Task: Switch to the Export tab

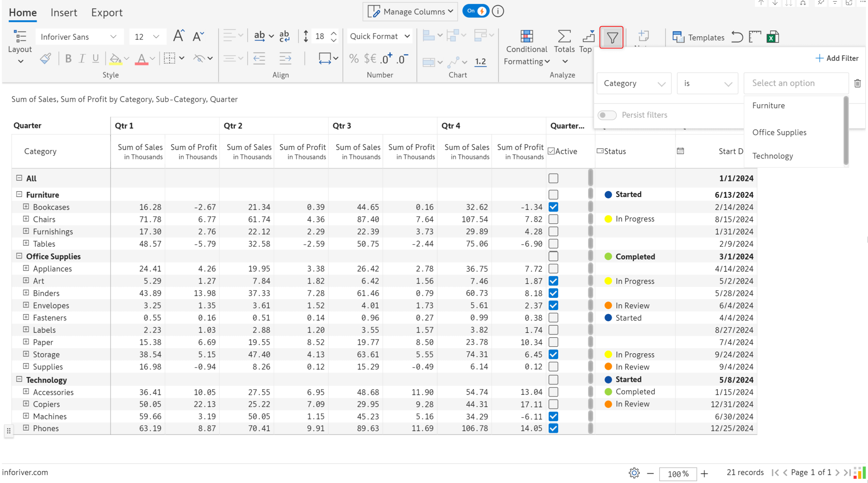Action: tap(107, 13)
